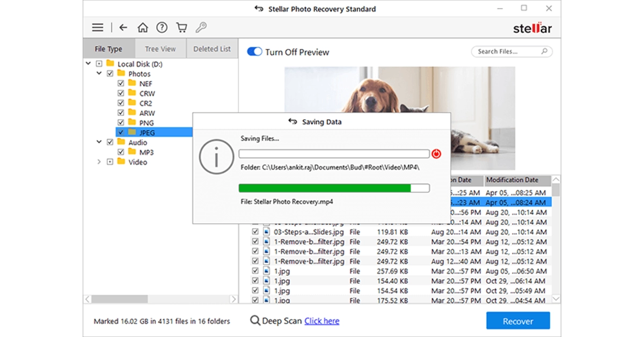The height and width of the screenshot is (337, 644).
Task: Uncheck the CRW checkbox
Action: (x=121, y=93)
